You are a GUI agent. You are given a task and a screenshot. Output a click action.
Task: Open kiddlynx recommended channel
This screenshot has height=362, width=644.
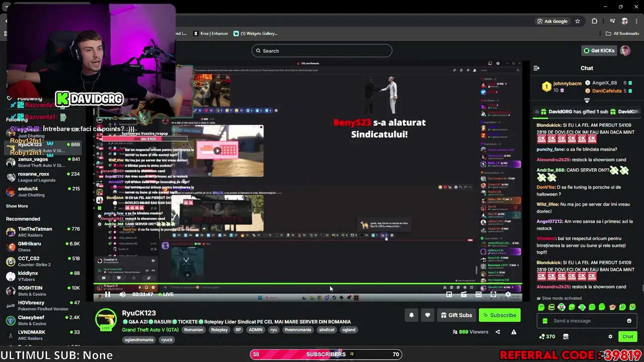43,276
